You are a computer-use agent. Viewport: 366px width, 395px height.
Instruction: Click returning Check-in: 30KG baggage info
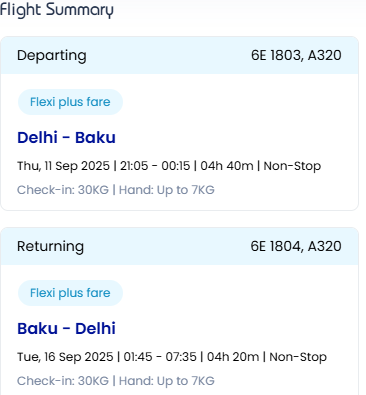pyautogui.click(x=63, y=381)
